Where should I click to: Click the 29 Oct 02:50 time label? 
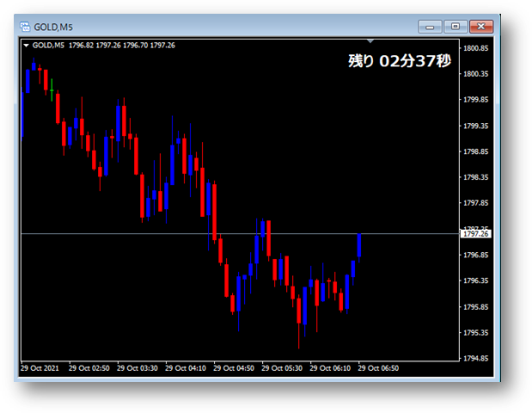coord(89,368)
